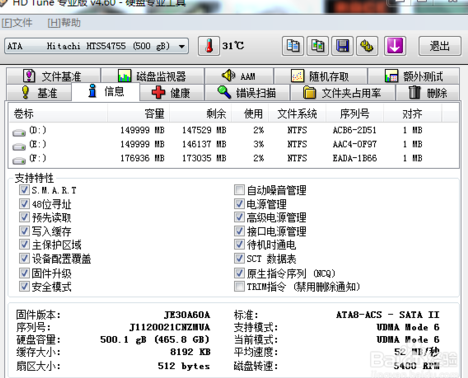Open the 文件 menu

(x=17, y=23)
